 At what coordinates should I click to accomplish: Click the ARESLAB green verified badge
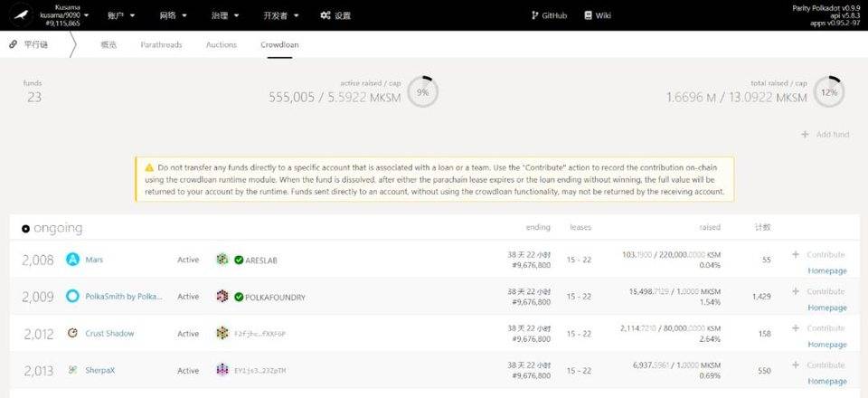point(239,260)
